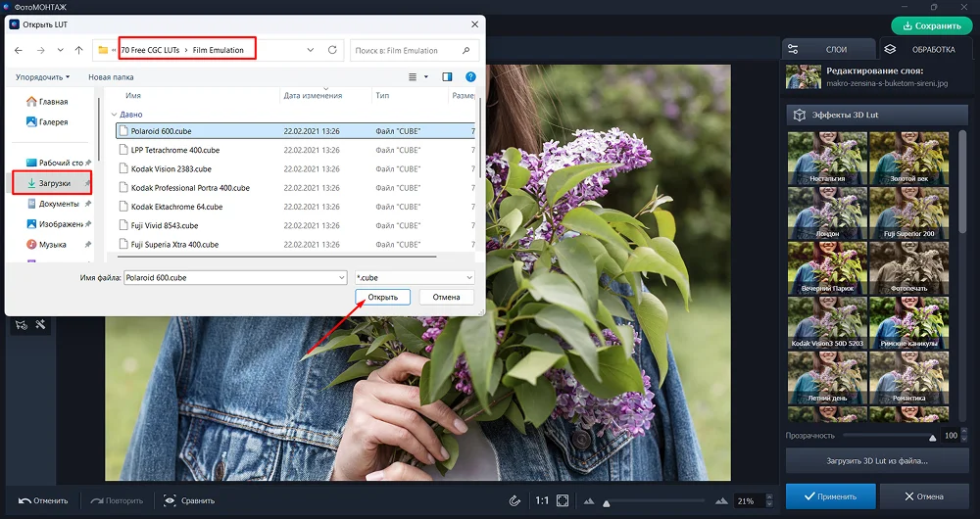The height and width of the screenshot is (519, 980).
Task: Open Изображения in the navigation pane
Action: 55,223
